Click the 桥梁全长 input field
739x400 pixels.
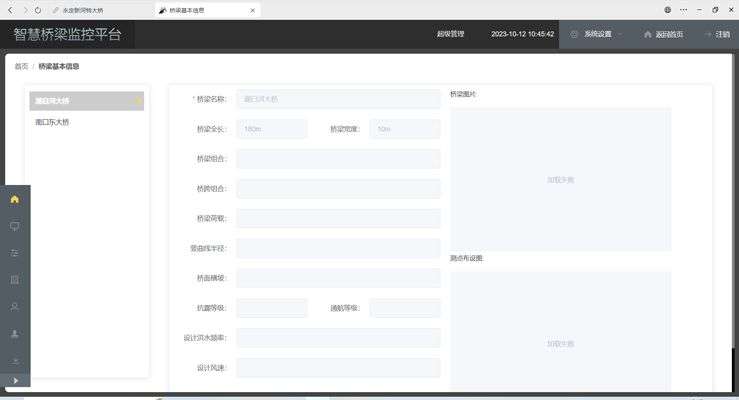tap(272, 129)
